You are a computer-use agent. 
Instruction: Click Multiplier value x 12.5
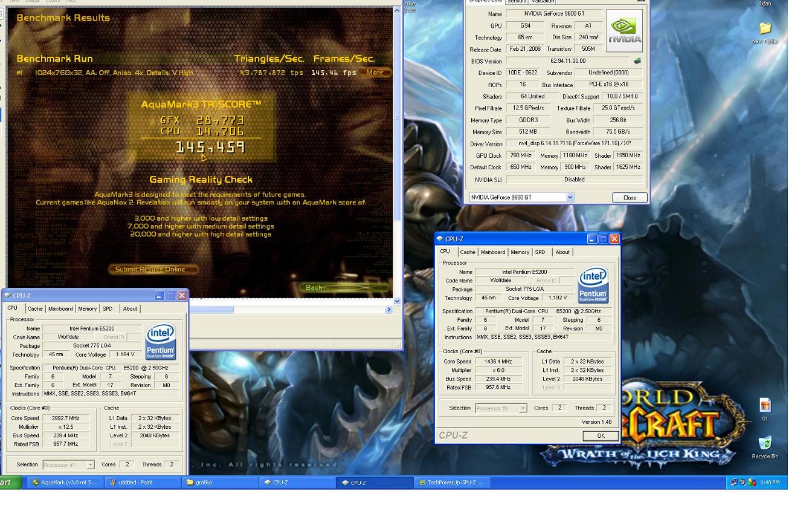pyautogui.click(x=65, y=426)
